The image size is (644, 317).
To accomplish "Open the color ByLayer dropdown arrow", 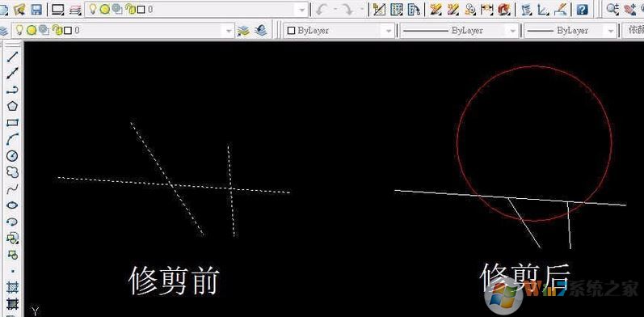I will click(x=388, y=31).
